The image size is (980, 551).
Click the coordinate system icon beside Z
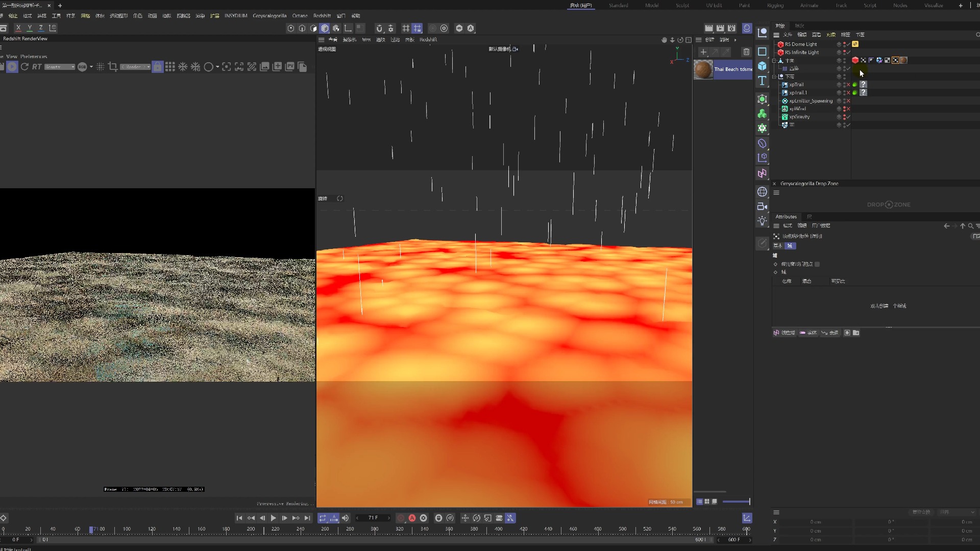pos(53,28)
